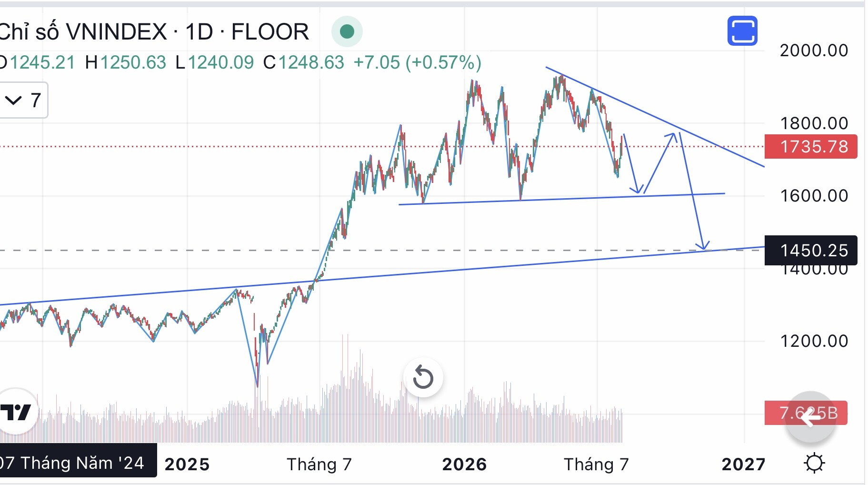Screen dimensions: 868x485
Task: Open the TradingView logo button
Action: 17,411
